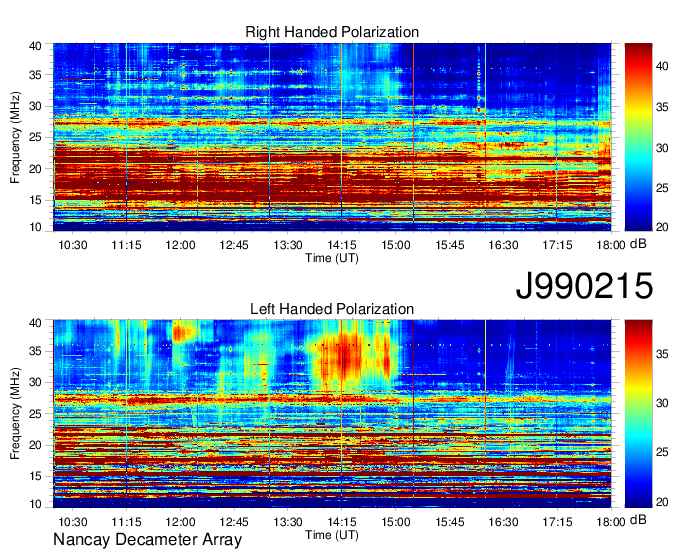Click the 40 dB label on Right Handed colorbar
This screenshot has height=552, width=680.
(x=662, y=66)
